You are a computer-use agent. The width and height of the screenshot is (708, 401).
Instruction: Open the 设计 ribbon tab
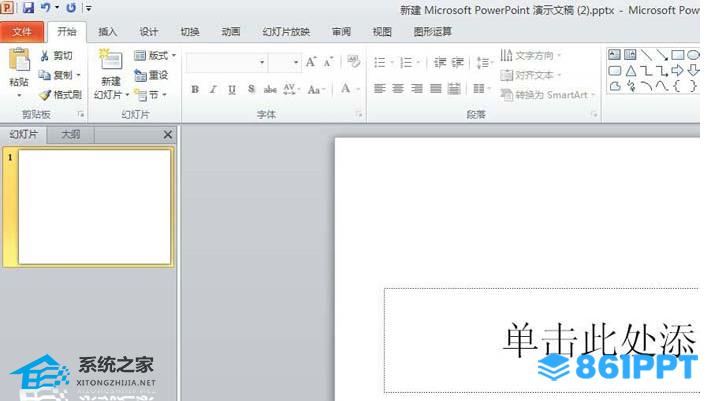(149, 32)
